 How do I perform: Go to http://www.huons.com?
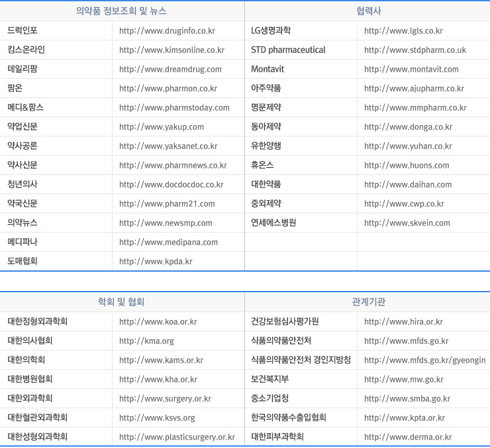407,166
